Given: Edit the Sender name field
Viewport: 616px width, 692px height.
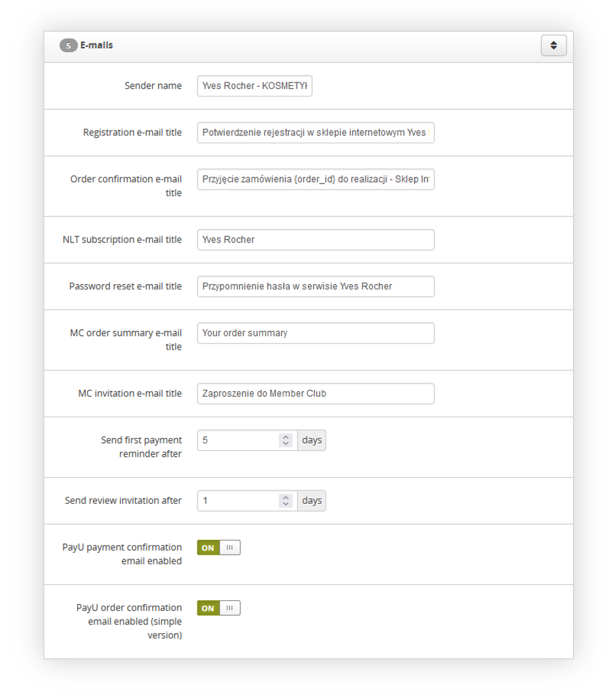Looking at the screenshot, I should [254, 86].
